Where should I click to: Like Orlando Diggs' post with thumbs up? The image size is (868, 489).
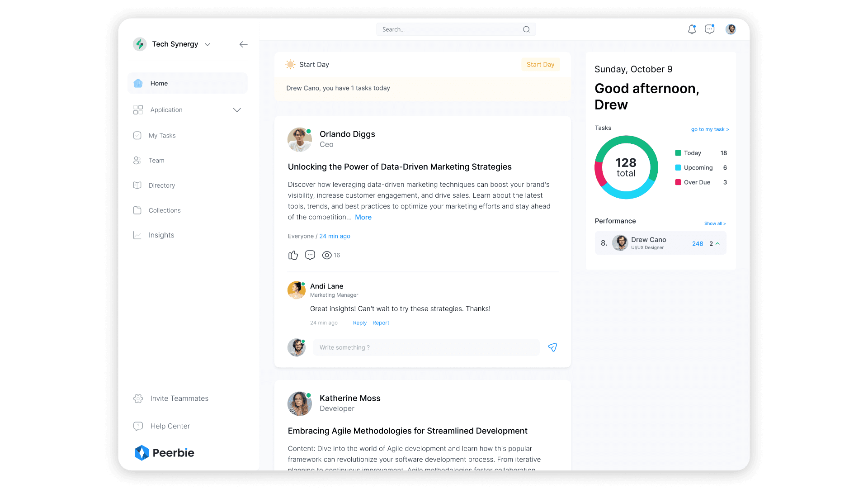(x=293, y=255)
